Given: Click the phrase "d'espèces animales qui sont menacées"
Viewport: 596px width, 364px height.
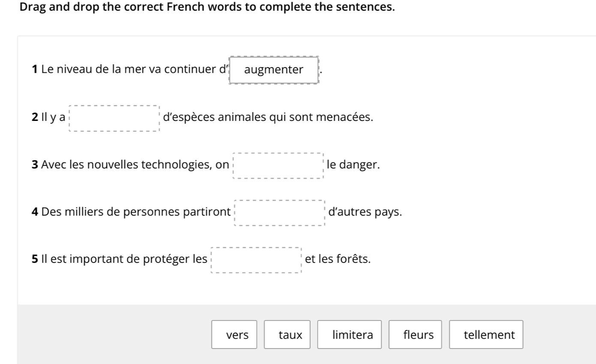Looking at the screenshot, I should tap(268, 117).
